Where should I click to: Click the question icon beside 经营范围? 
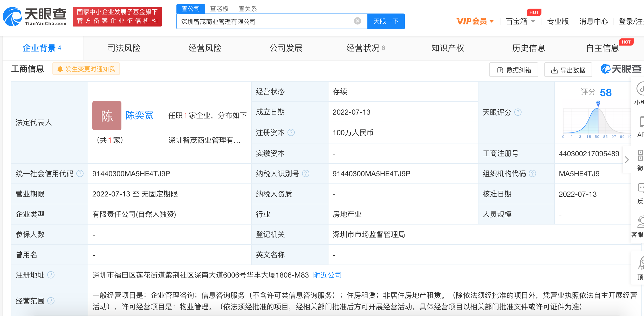click(51, 301)
